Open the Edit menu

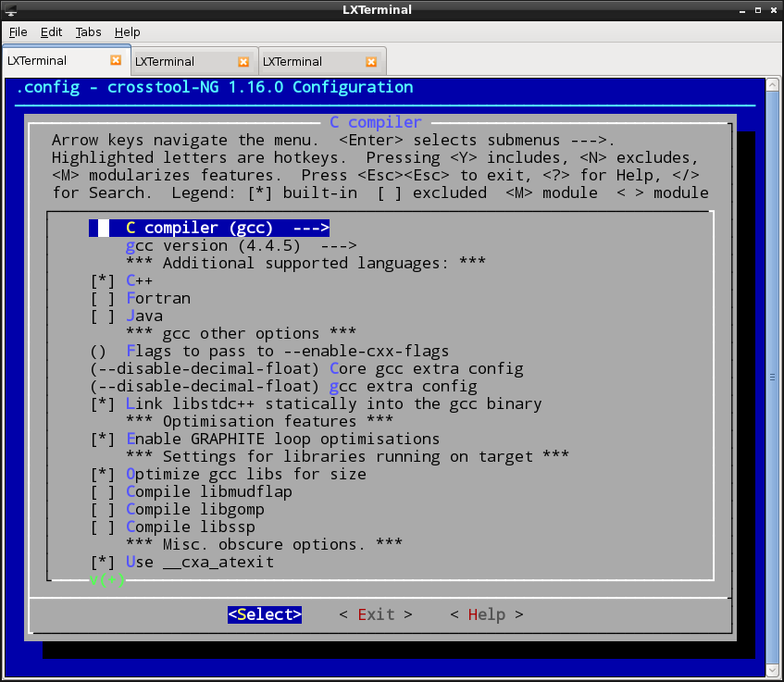51,32
